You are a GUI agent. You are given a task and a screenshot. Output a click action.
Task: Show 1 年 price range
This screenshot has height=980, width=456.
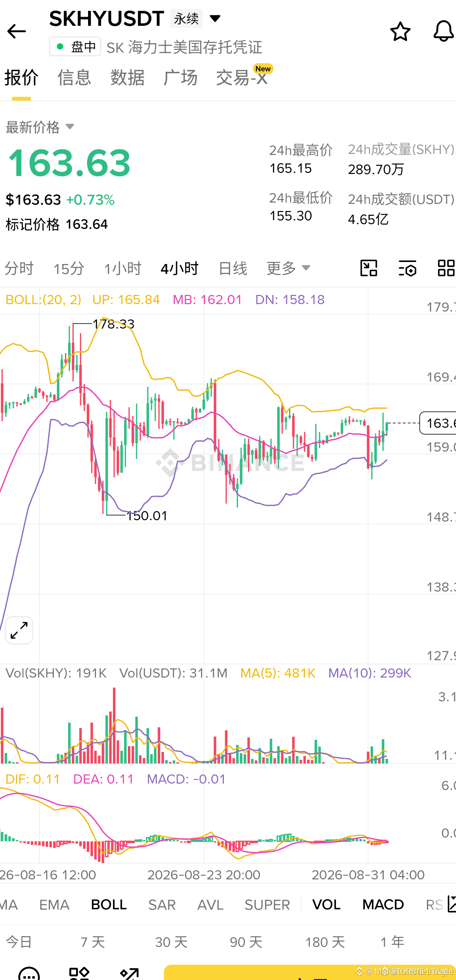(x=392, y=942)
